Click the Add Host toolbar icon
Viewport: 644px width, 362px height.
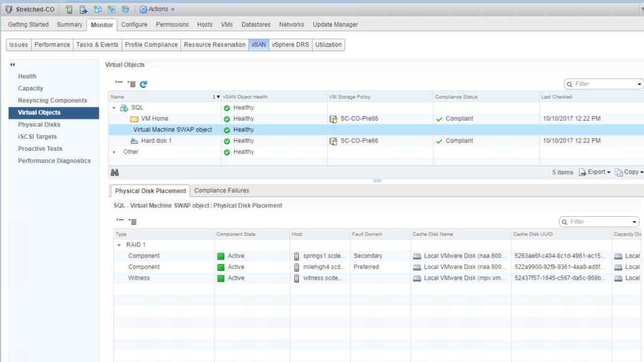pos(69,9)
